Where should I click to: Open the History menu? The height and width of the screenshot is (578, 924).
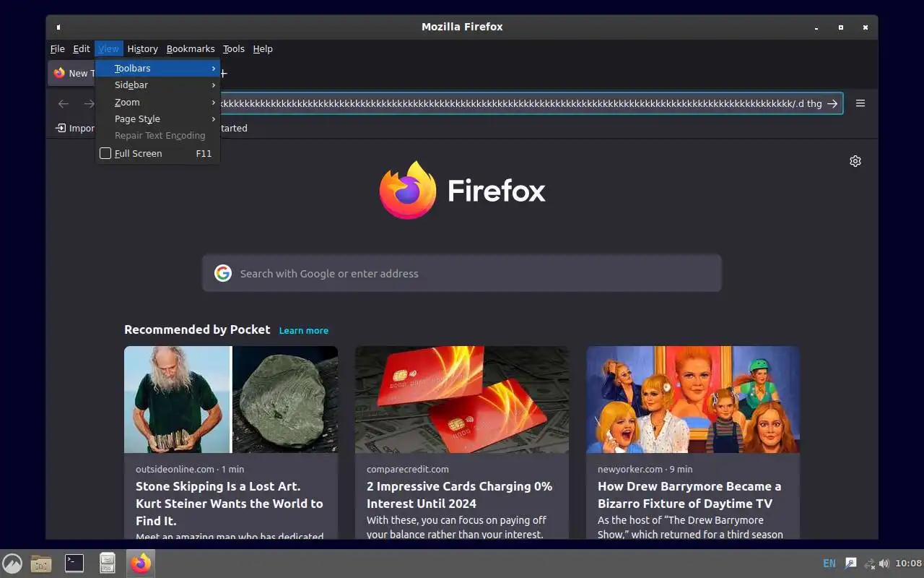pyautogui.click(x=142, y=48)
